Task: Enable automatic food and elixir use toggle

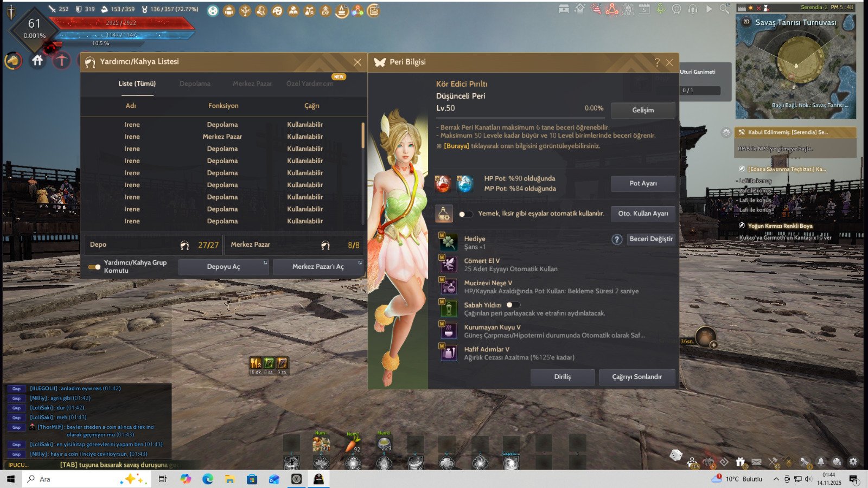Action: [x=465, y=214]
